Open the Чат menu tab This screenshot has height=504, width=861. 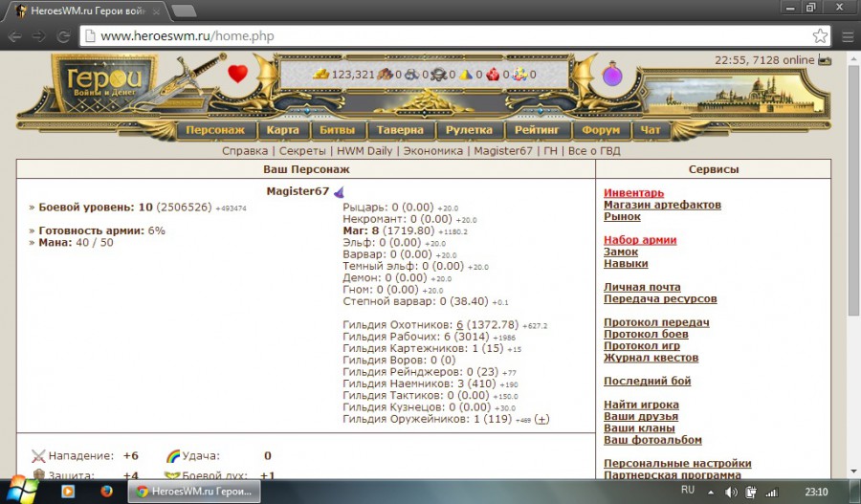pos(651,130)
